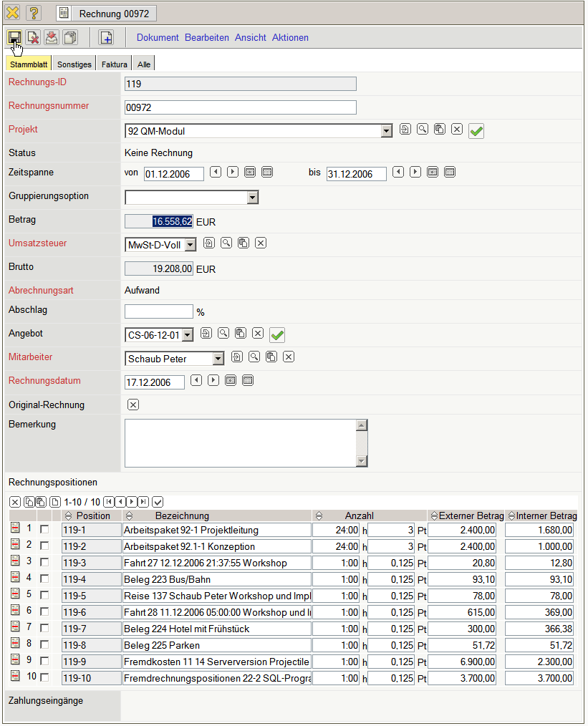
Task: Open the empty Gruppierungsoption dropdown
Action: point(252,198)
